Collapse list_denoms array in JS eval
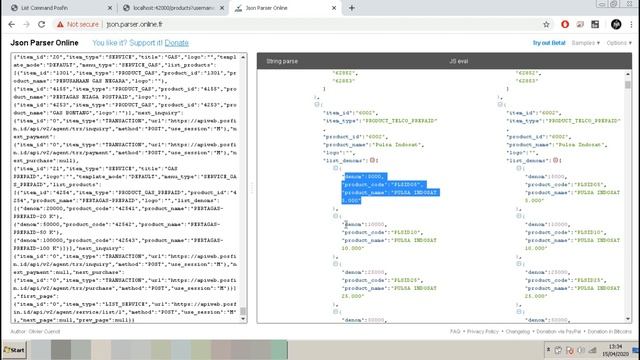This screenshot has width=640, height=360. (556, 160)
